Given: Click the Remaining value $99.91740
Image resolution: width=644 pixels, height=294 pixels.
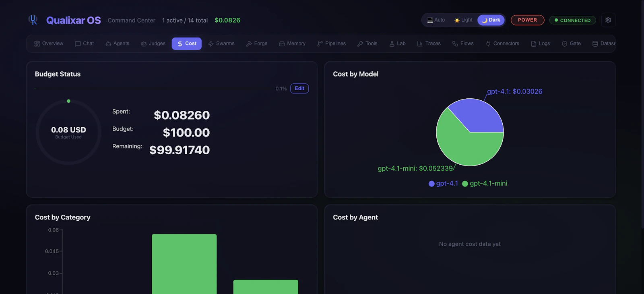Looking at the screenshot, I should click(180, 150).
